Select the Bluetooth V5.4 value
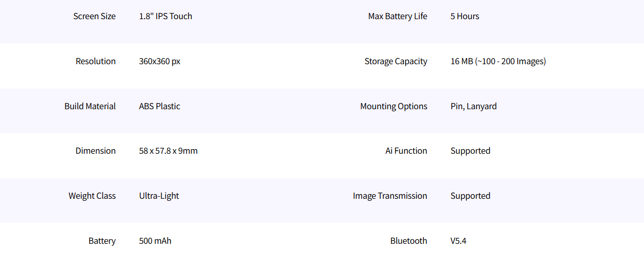This screenshot has width=644, height=265. coord(459,241)
